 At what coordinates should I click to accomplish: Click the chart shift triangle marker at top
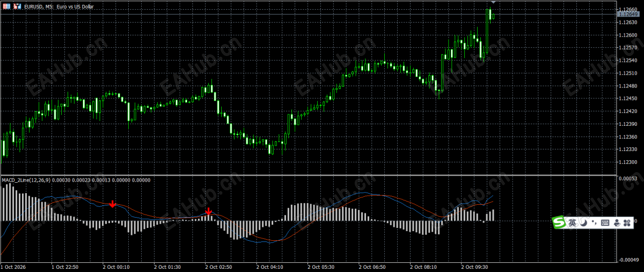493,3
